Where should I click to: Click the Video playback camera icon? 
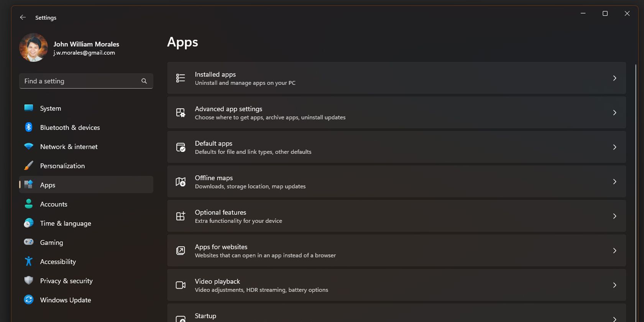click(x=180, y=285)
